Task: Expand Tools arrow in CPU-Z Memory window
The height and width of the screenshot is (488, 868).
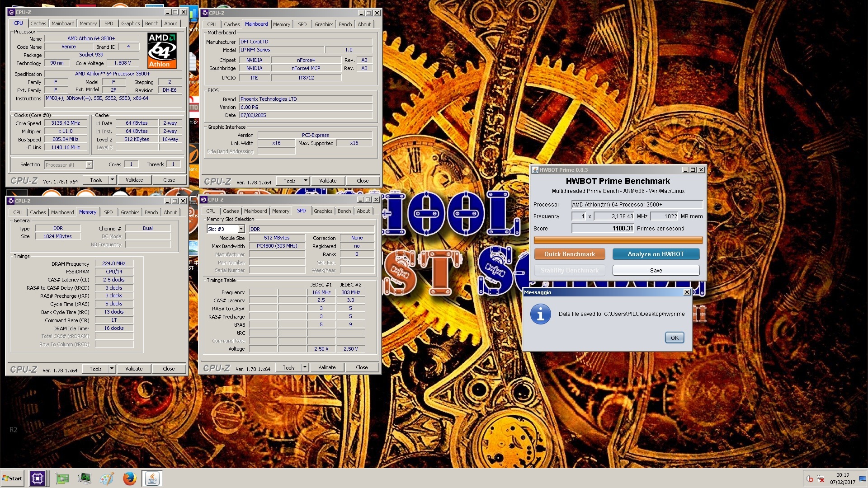Action: tap(112, 369)
